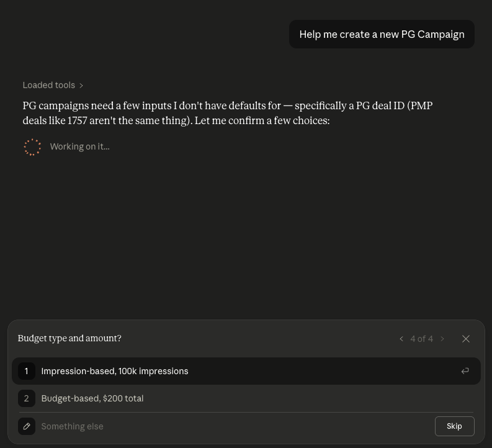Viewport: 492px width, 448px height.
Task: Click the assistant reply about PG deal ID
Action: tap(228, 113)
